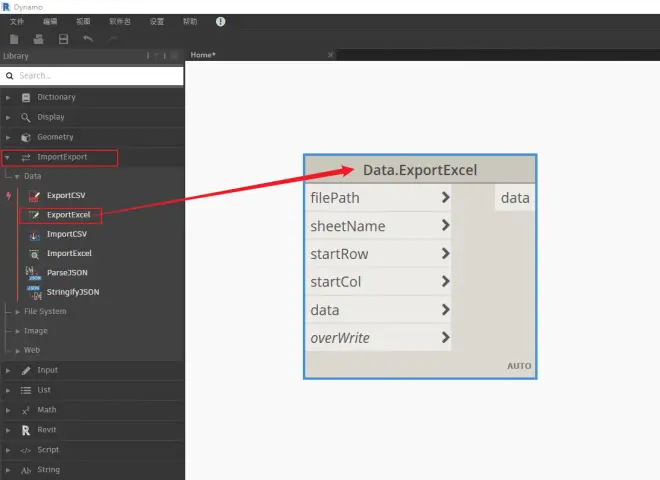Open the second menu bar item (编辑)
The width and height of the screenshot is (660, 480).
click(50, 21)
